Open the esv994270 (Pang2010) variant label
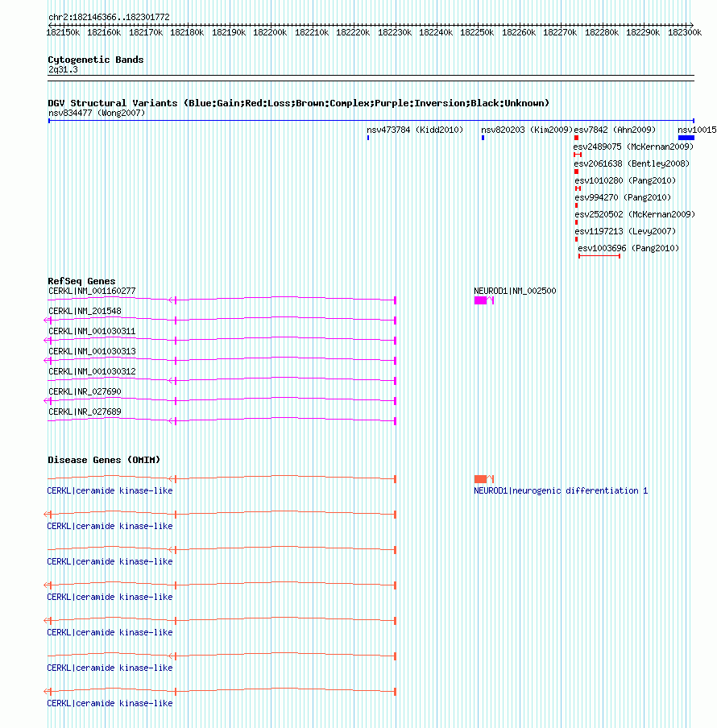 click(623, 198)
